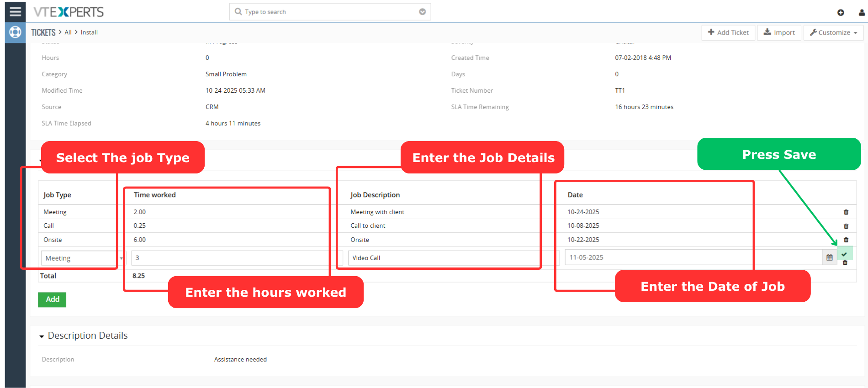Delete the Call to client row

tap(846, 226)
